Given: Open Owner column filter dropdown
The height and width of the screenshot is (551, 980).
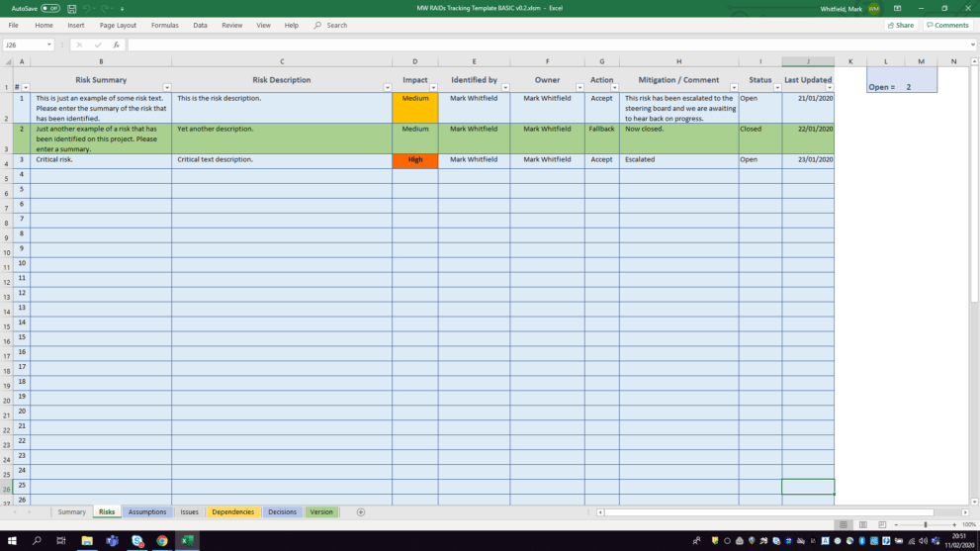Looking at the screenshot, I should click(579, 88).
